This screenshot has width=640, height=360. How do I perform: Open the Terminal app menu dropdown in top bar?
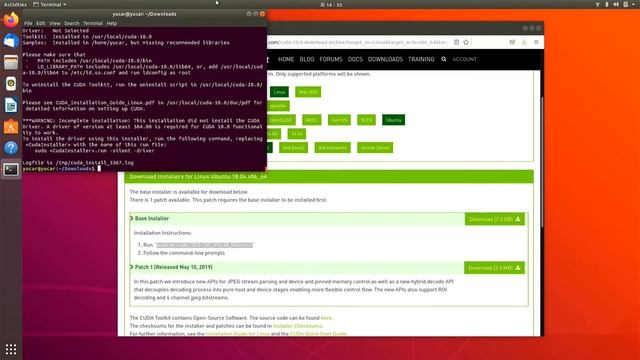point(50,4)
